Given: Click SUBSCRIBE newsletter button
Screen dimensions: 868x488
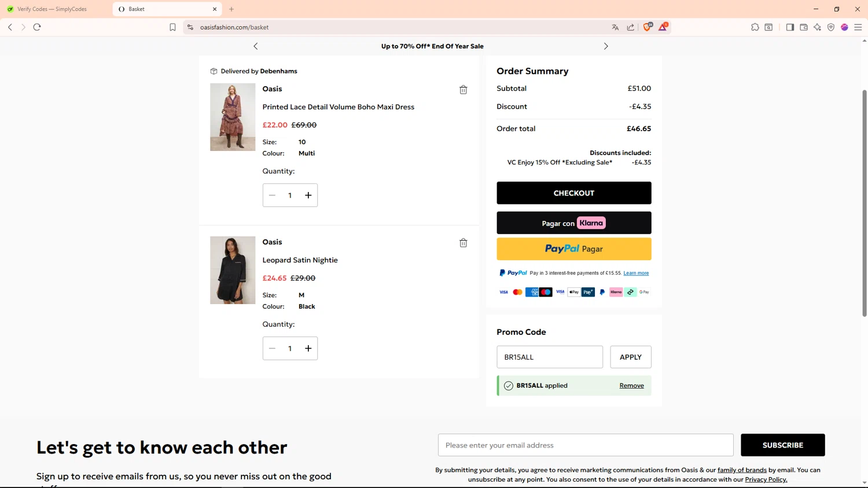Looking at the screenshot, I should (x=782, y=445).
